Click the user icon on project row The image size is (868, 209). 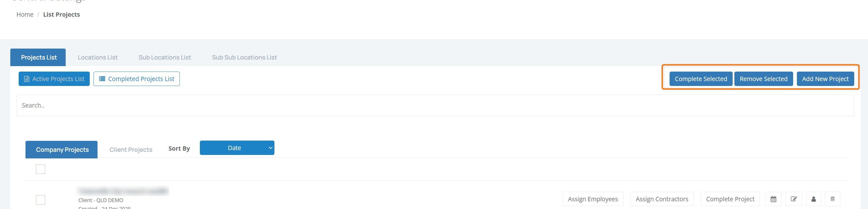point(814,199)
